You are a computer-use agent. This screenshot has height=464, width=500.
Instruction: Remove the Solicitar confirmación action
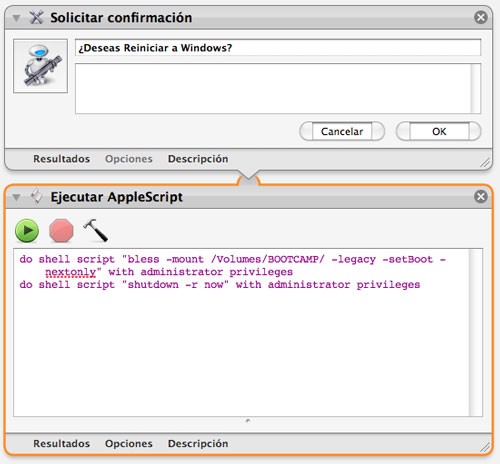pyautogui.click(x=481, y=17)
